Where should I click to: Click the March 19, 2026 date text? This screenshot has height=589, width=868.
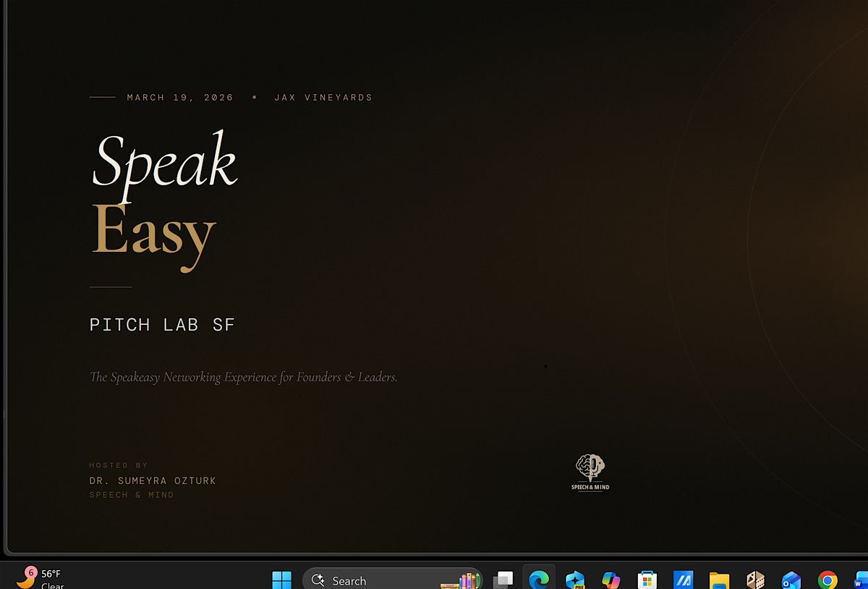coord(180,97)
